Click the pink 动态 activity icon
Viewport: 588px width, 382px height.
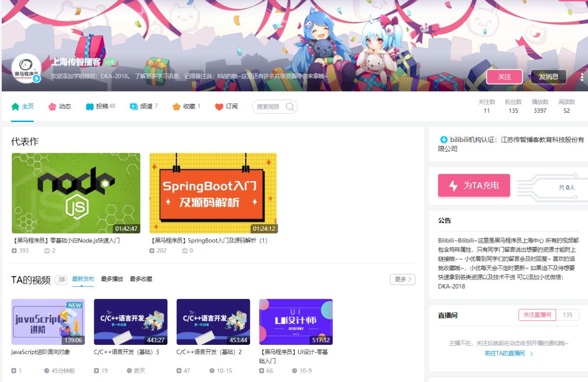click(52, 107)
